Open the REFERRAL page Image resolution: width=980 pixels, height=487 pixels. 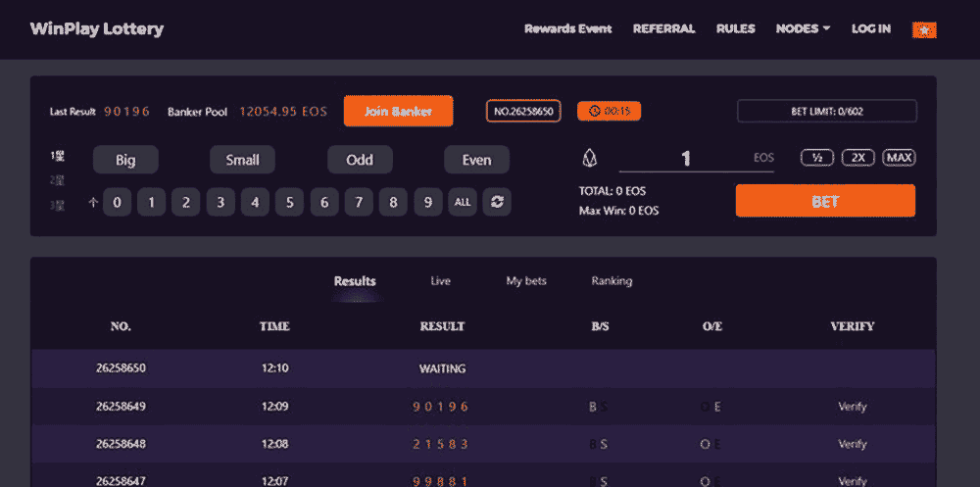(663, 28)
